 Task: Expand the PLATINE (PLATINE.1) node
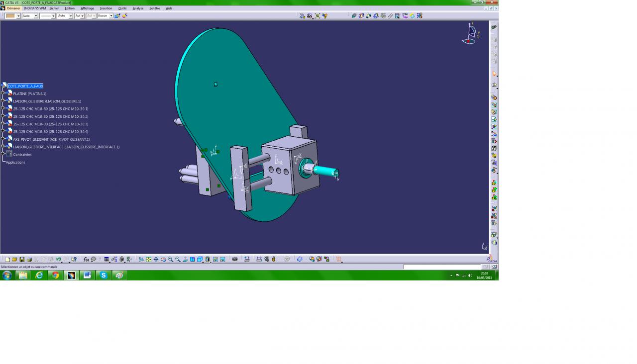[3, 93]
